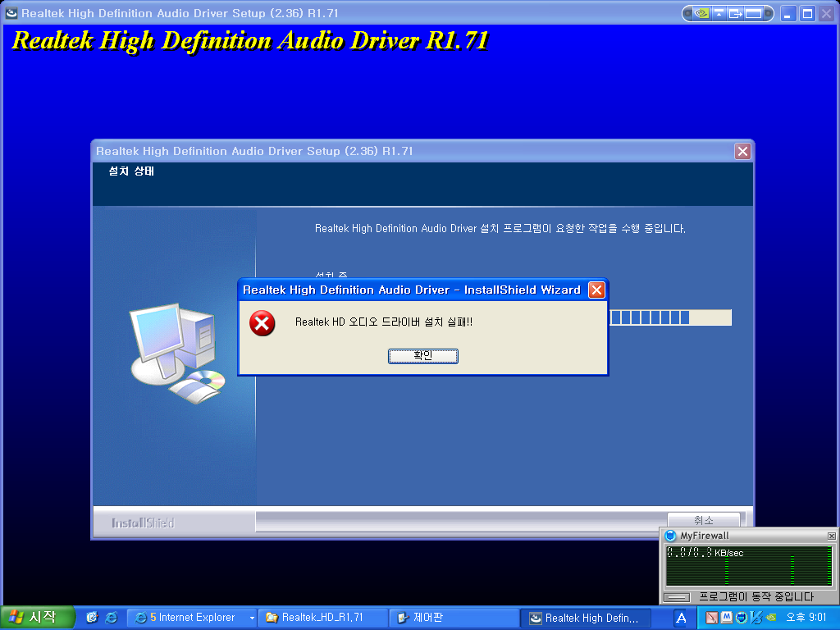Click the 프로그램이 동작 중입니다 status text
Image resolution: width=840 pixels, height=630 pixels.
pyautogui.click(x=756, y=597)
